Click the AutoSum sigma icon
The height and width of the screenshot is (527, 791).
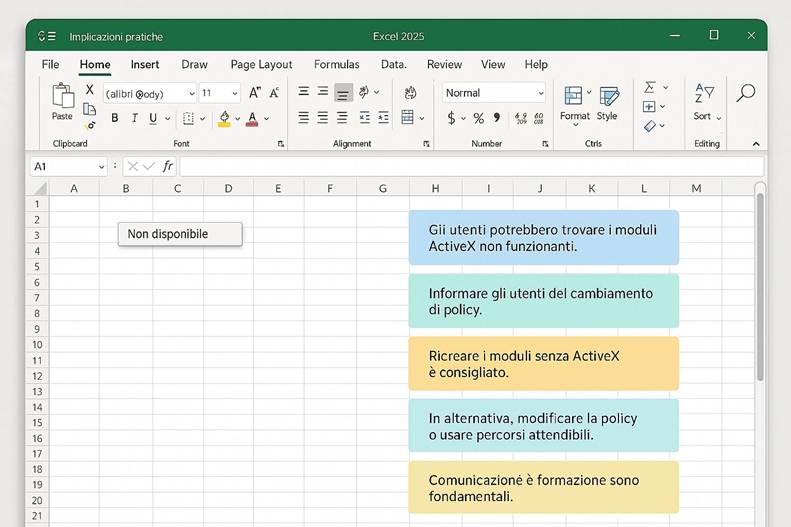click(x=650, y=88)
